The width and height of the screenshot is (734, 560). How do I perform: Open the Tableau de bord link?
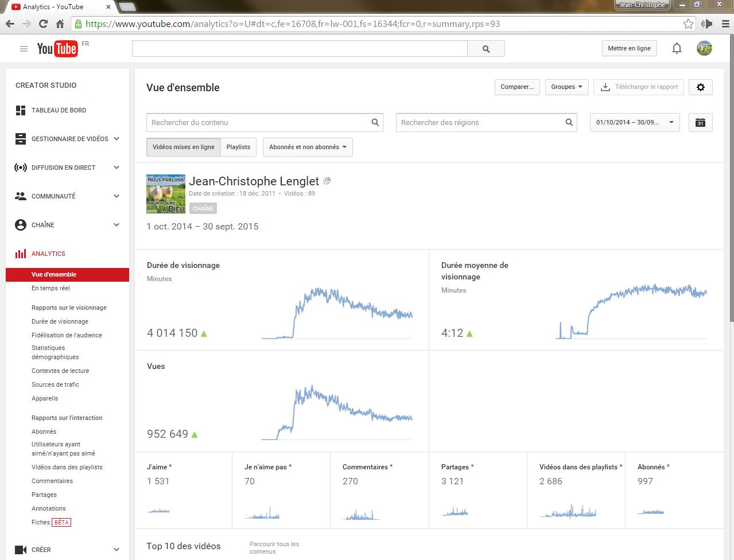59,110
